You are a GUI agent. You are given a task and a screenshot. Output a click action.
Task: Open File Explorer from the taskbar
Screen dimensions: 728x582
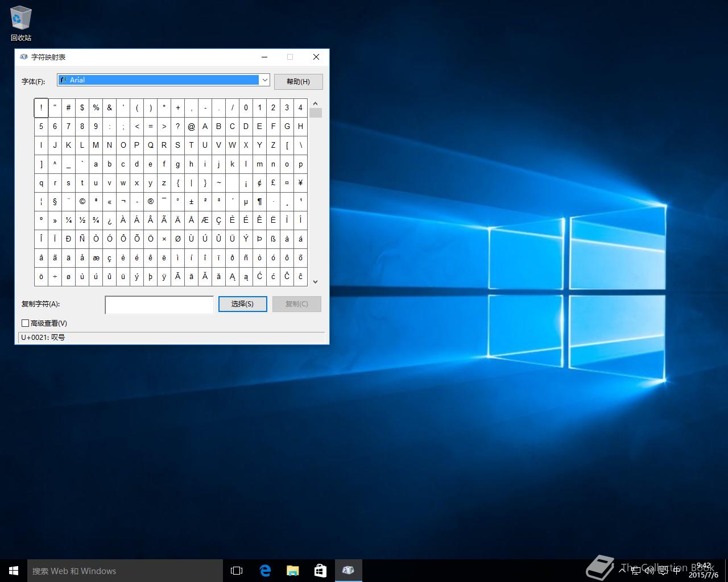pyautogui.click(x=293, y=571)
